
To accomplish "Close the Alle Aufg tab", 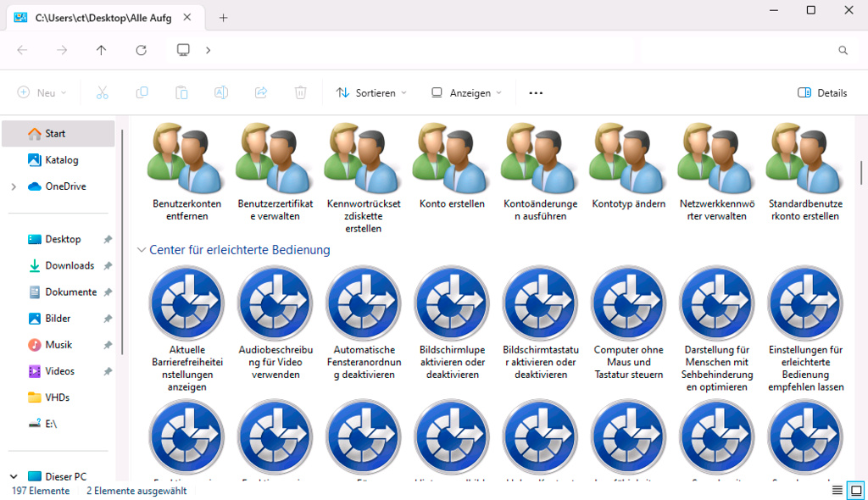I will (187, 18).
